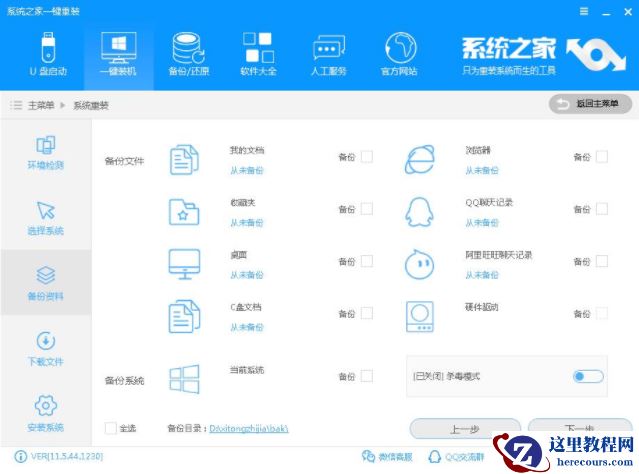
Task: Click the 系统之家 logo banner
Action: [544, 55]
